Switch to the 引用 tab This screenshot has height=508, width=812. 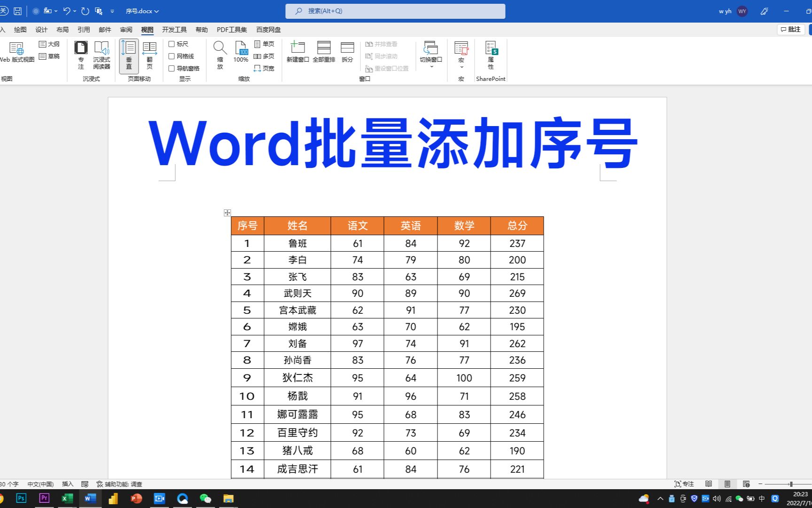tap(84, 30)
